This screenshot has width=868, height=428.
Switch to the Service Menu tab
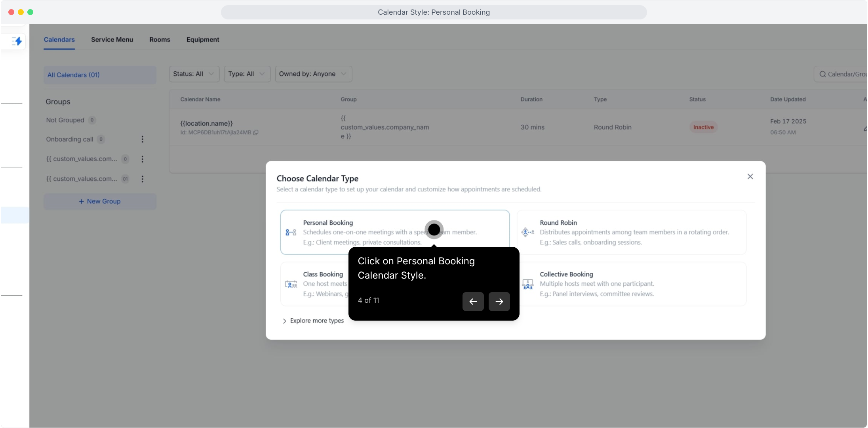click(x=112, y=40)
